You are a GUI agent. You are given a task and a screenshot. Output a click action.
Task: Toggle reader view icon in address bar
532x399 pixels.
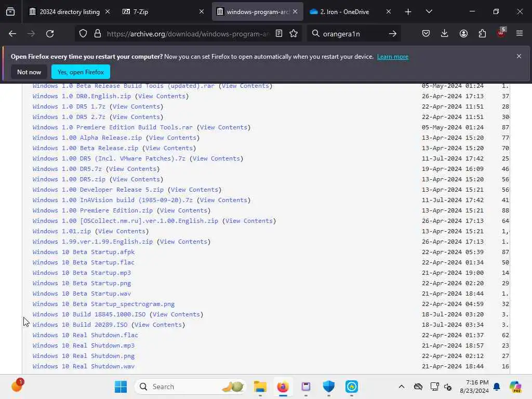(279, 34)
